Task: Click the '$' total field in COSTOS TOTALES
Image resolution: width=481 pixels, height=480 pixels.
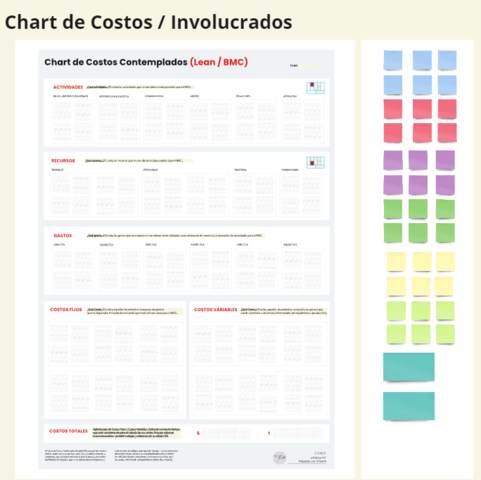Action: click(226, 433)
